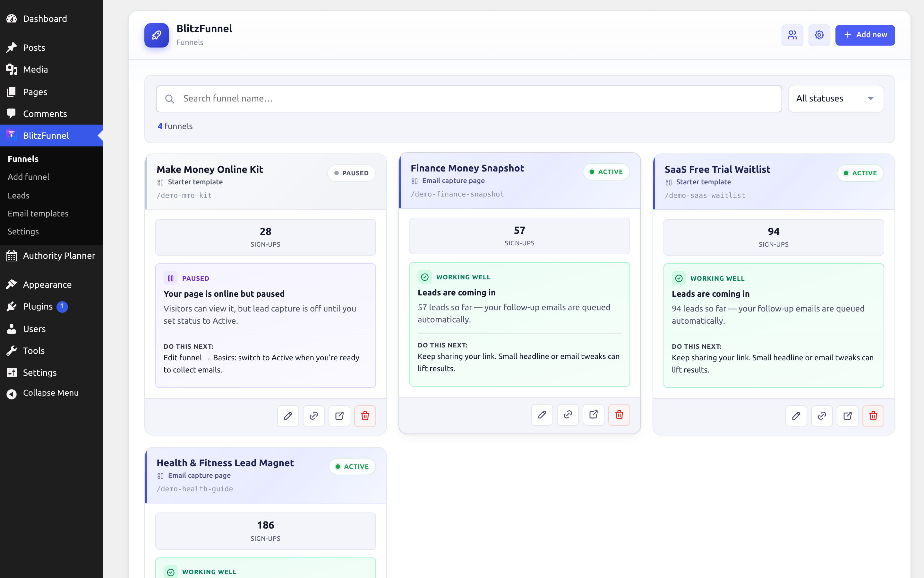The width and height of the screenshot is (924, 578).
Task: Delete the SaaS Free Trial Waitlist funnel
Action: (x=873, y=416)
